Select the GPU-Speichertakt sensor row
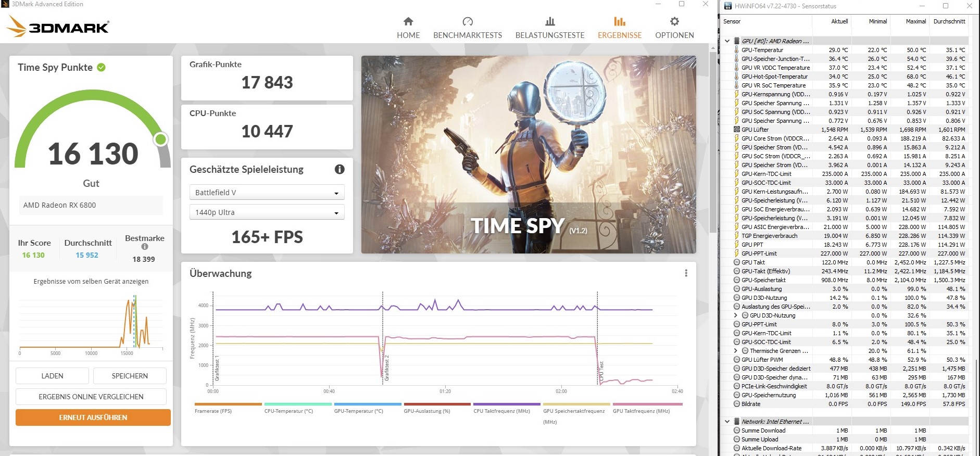Viewport: 980px width, 456px height. coord(845,280)
